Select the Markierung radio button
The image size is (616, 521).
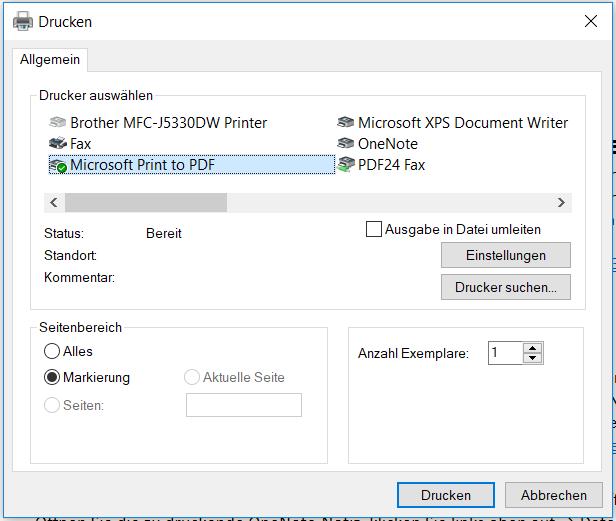point(52,377)
